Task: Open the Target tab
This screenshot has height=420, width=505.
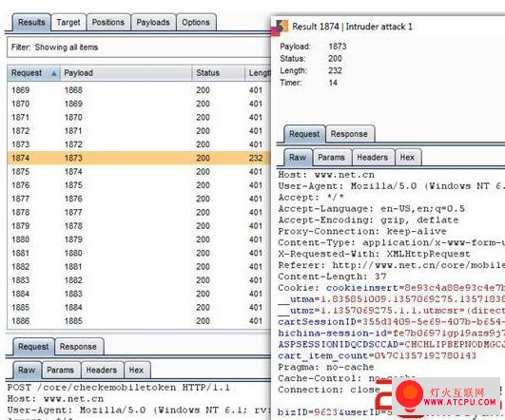Action: click(x=68, y=23)
